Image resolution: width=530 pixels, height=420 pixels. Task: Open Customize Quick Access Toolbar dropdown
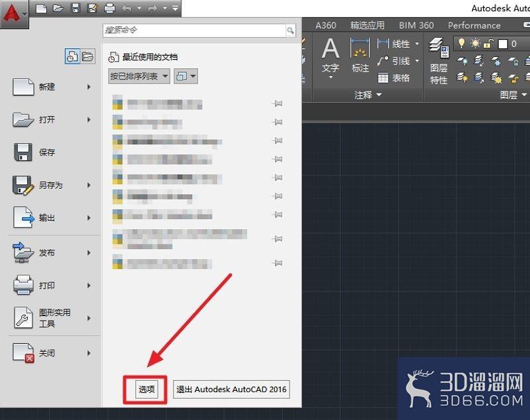click(175, 8)
